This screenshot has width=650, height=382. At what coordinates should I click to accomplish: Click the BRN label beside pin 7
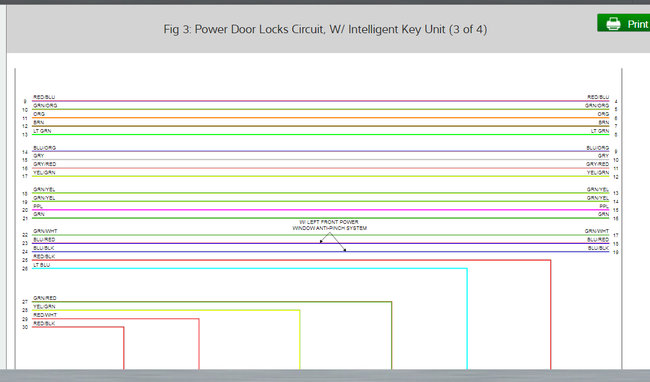(x=604, y=122)
